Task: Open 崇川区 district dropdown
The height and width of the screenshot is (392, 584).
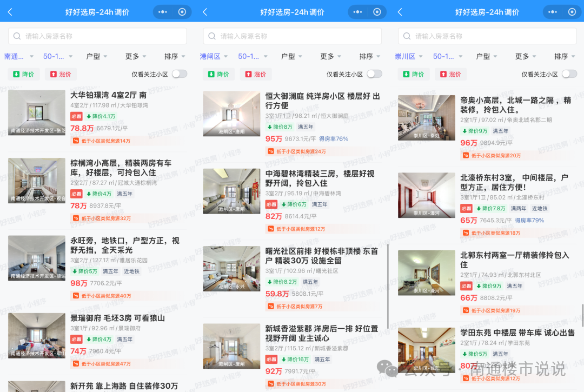Action: [x=409, y=56]
